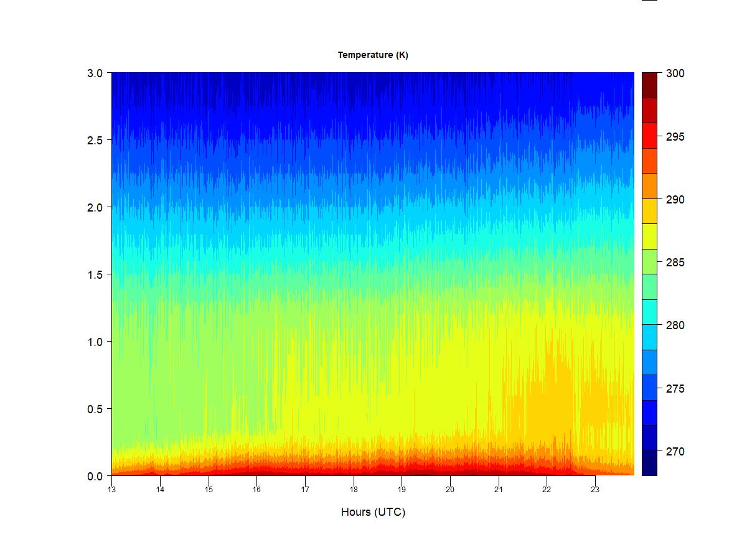Pick the darkest navy bottom colorbar swatch
The image size is (747, 560).
649,464
